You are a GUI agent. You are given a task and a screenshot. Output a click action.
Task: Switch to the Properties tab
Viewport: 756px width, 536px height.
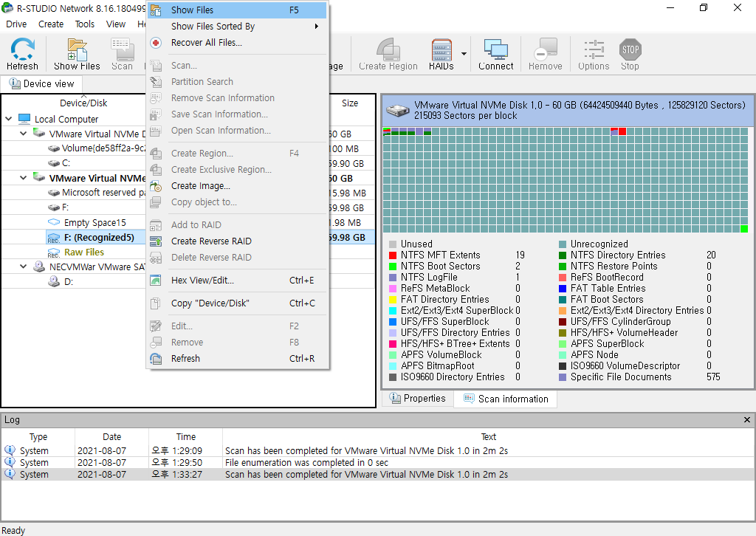click(418, 398)
